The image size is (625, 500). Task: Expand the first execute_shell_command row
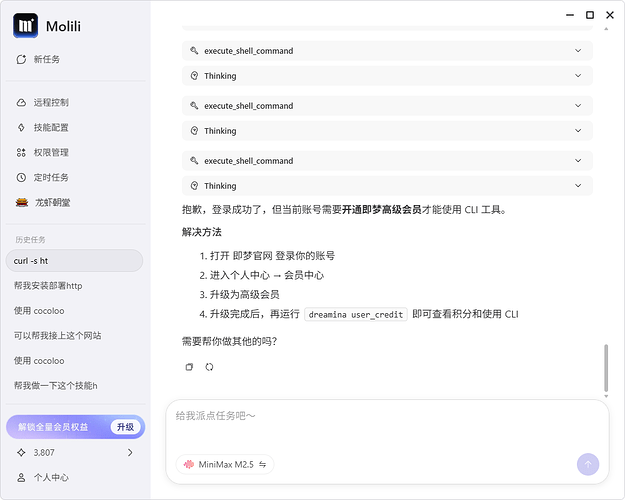tap(387, 51)
